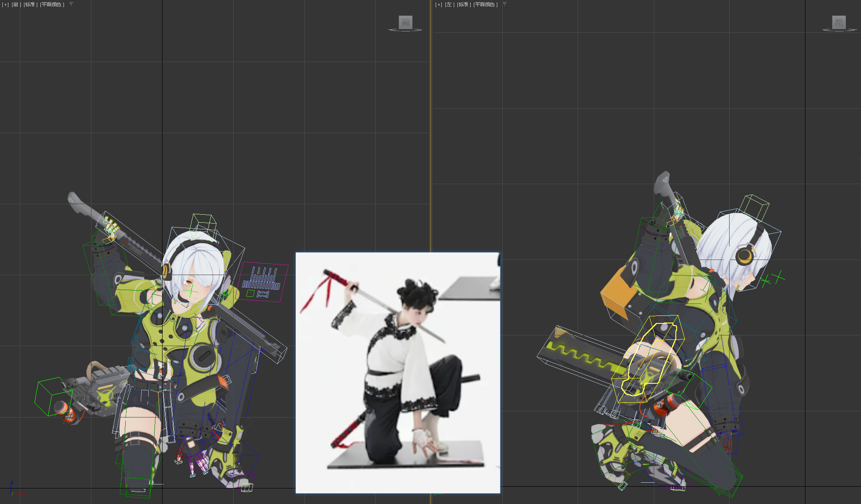Click [平面颜色] label in Front viewport
Image resolution: width=861 pixels, height=504 pixels.
pyautogui.click(x=52, y=4)
